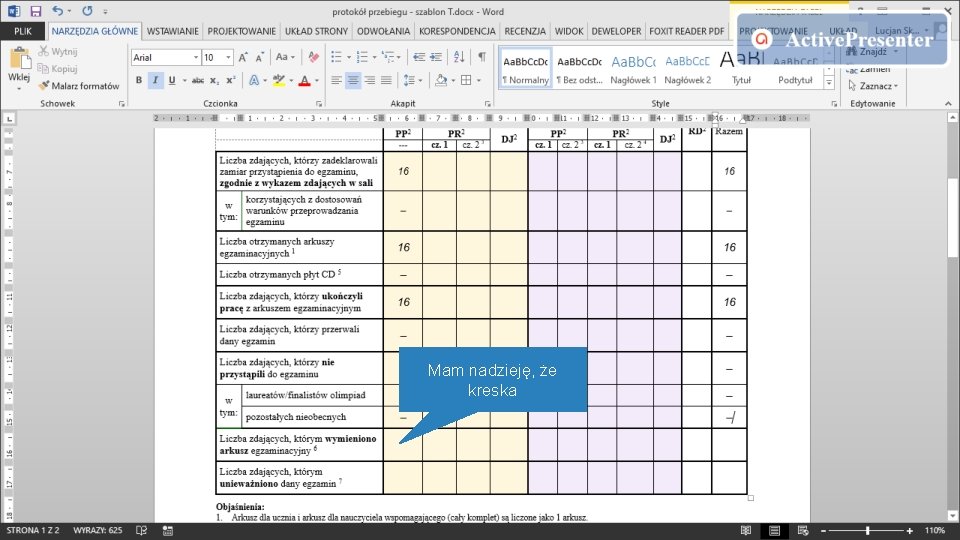The width and height of the screenshot is (960, 540).
Task: Switch to the WSTAWIANIE tab
Action: point(173,31)
